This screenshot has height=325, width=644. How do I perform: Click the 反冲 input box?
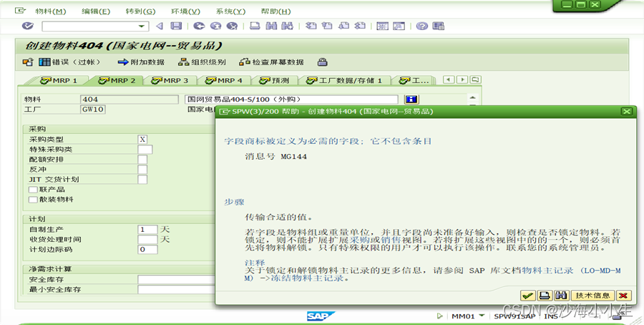click(142, 169)
